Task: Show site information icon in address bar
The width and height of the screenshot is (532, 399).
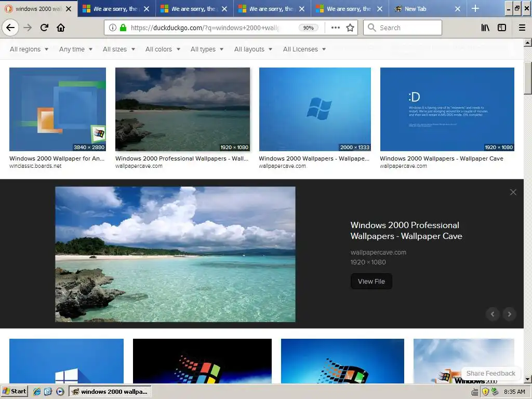Action: 113,28
